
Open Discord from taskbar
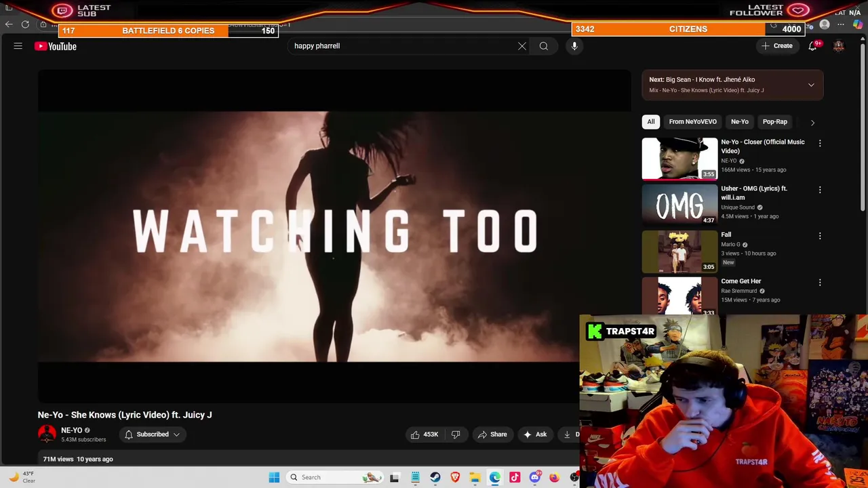pos(535,477)
